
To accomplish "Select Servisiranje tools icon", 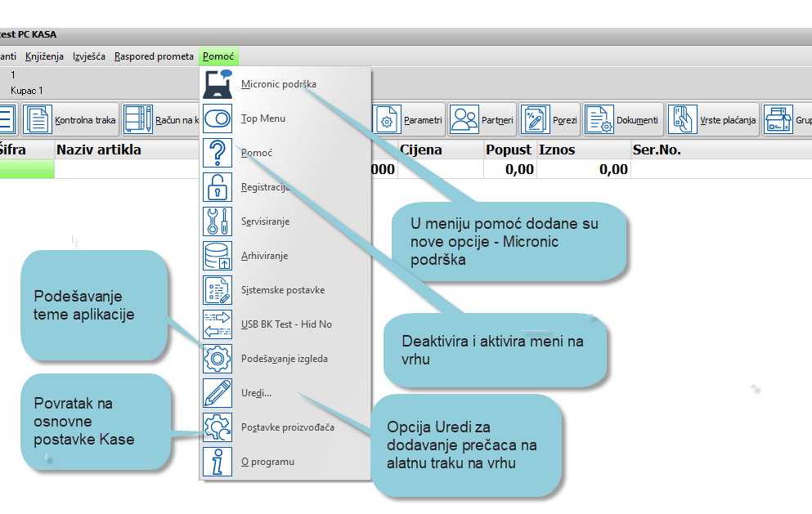I will pos(218,221).
